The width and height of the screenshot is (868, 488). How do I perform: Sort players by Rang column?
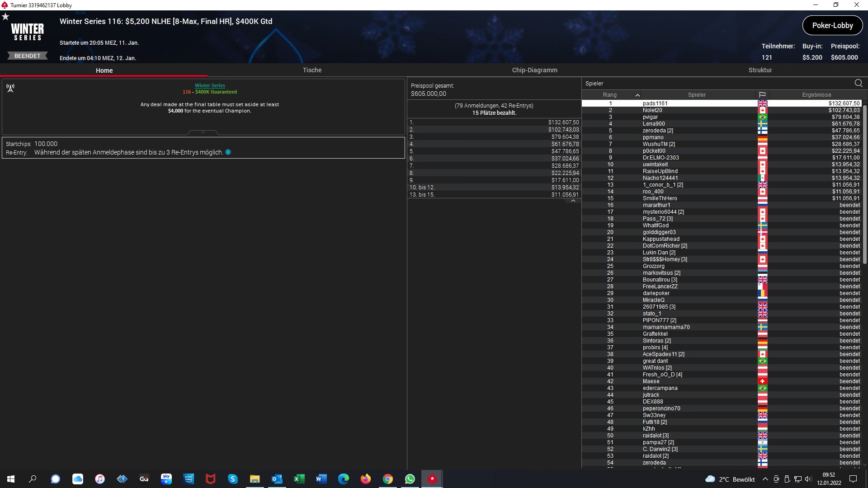610,95
